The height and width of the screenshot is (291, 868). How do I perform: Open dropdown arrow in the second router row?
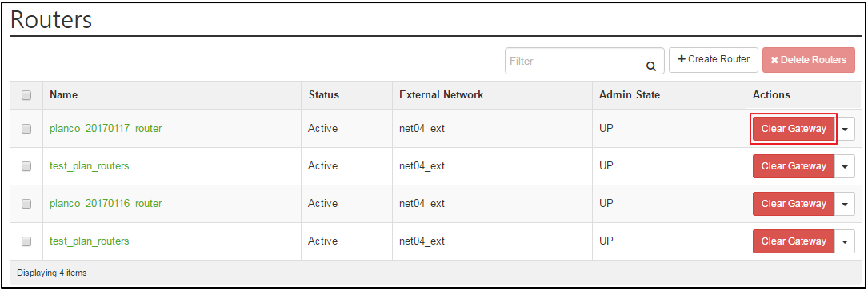[845, 166]
